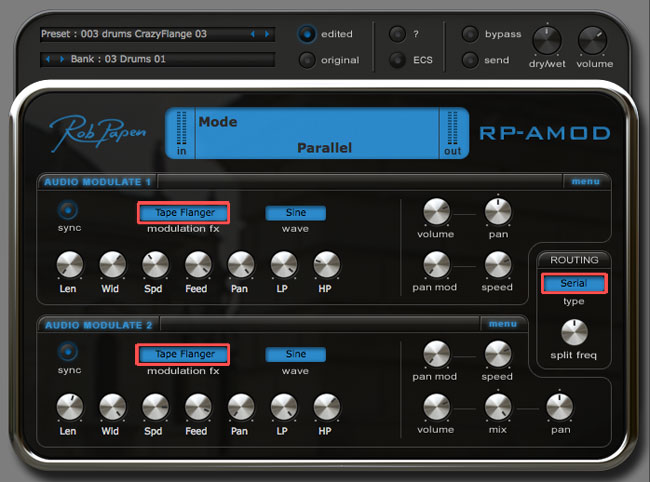
Task: Select previous bank with left arrow
Action: coord(48,59)
